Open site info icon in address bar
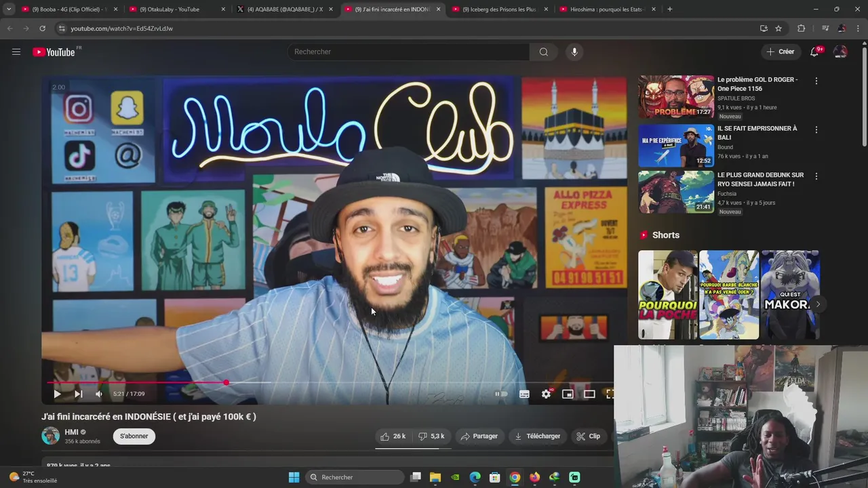The image size is (868, 488). [x=62, y=28]
